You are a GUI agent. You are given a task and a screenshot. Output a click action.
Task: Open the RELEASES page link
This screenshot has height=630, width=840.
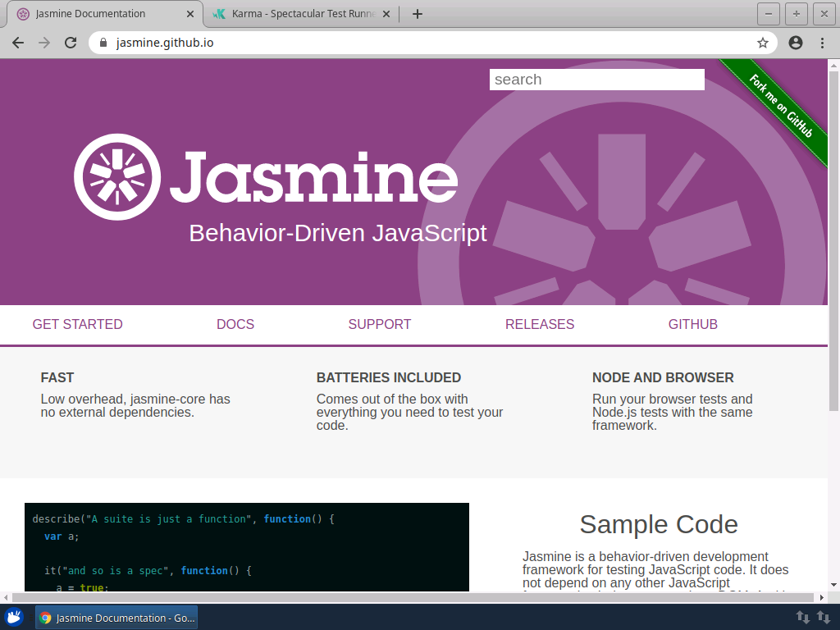pos(540,324)
